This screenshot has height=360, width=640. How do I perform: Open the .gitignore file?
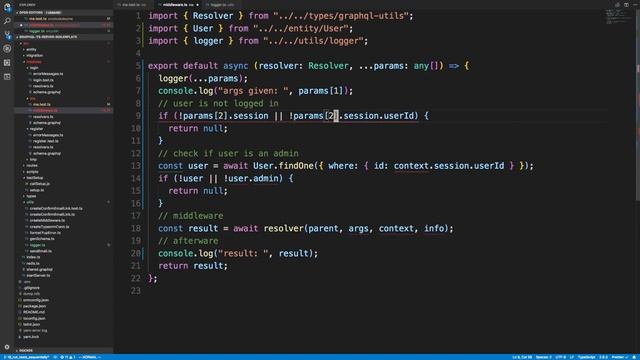31,288
